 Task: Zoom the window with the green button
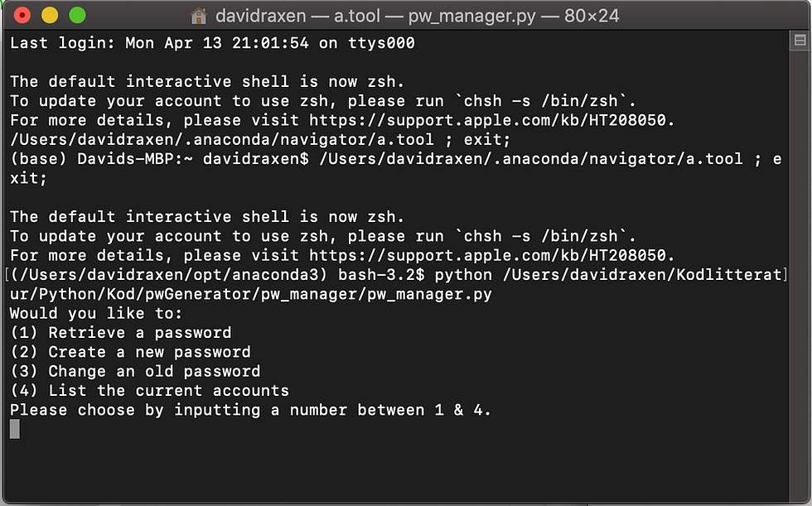click(78, 15)
